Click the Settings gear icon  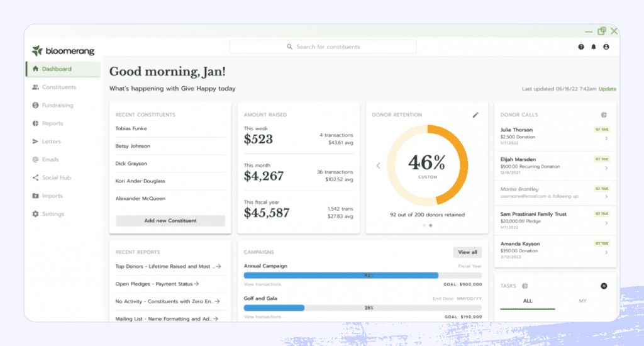pos(35,214)
